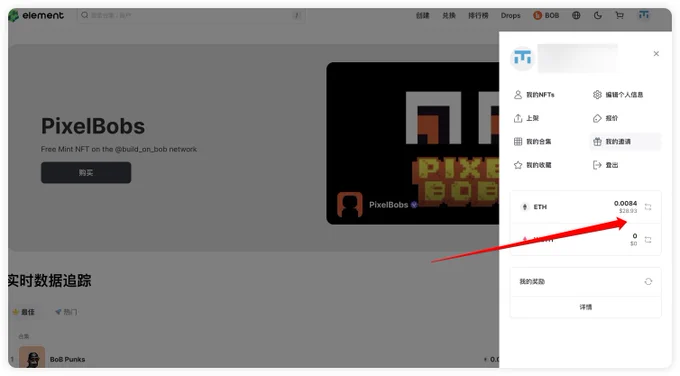
Task: Open Drops in the top navigation
Action: pyautogui.click(x=510, y=16)
